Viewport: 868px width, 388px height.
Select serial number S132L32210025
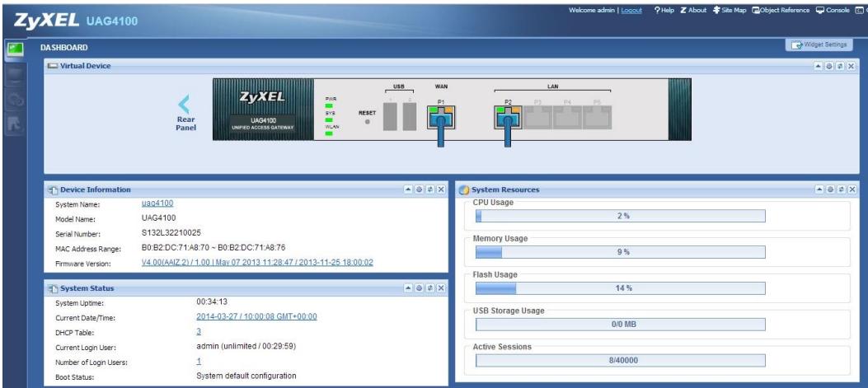point(171,232)
